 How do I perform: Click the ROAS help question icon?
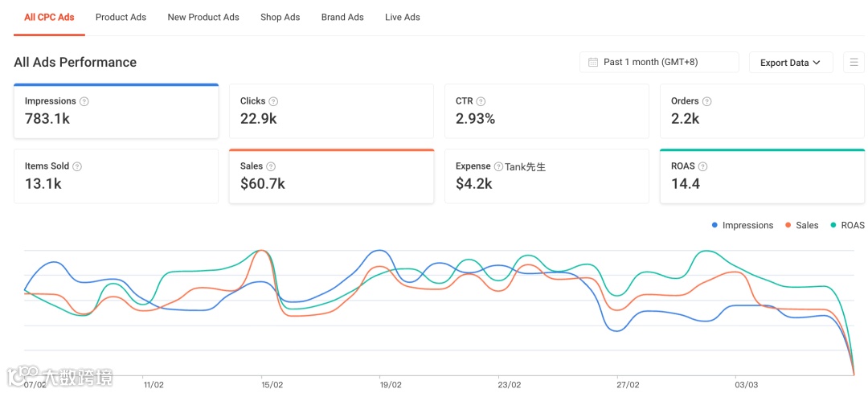[x=702, y=166]
